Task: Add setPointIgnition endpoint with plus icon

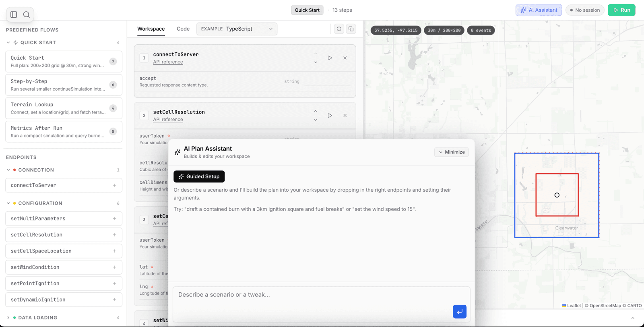Action: [115, 284]
